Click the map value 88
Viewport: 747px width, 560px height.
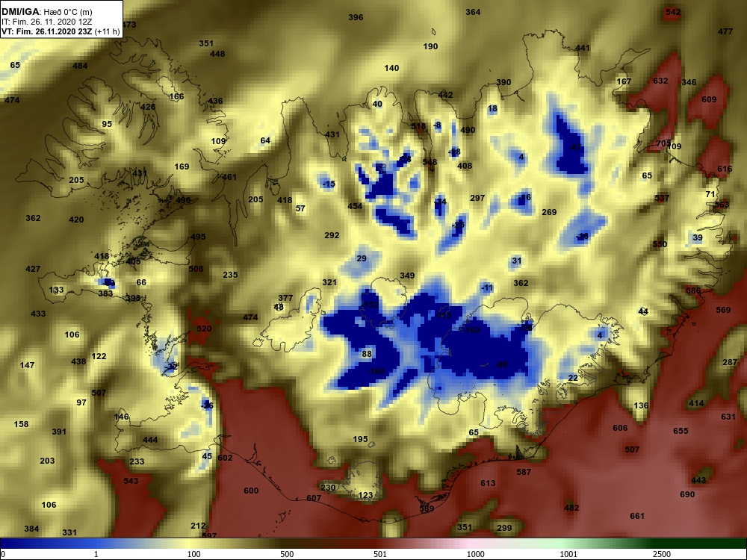(x=366, y=354)
